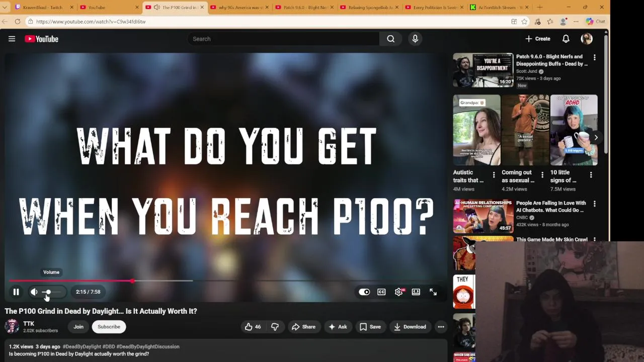
Task: Share the video
Action: [303, 327]
